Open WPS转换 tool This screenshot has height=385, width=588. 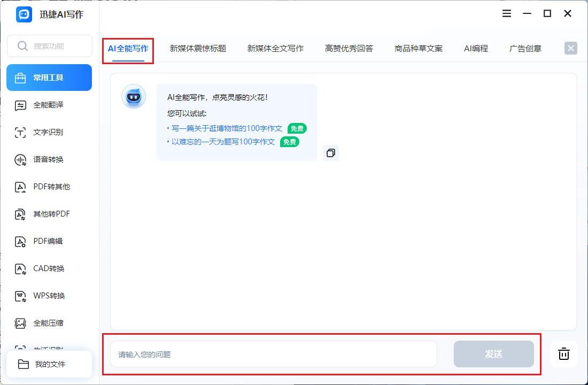click(x=49, y=296)
